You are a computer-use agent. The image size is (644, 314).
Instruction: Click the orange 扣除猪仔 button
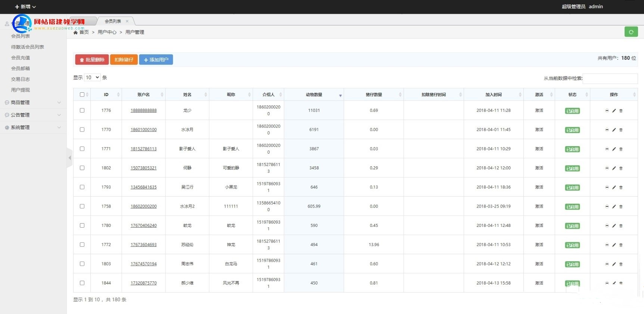pos(124,59)
